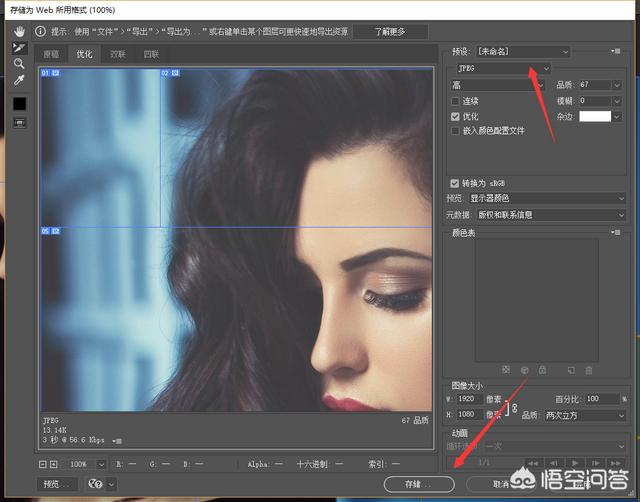Switch to the 四联 tab
This screenshot has height=502, width=640.
pyautogui.click(x=151, y=54)
